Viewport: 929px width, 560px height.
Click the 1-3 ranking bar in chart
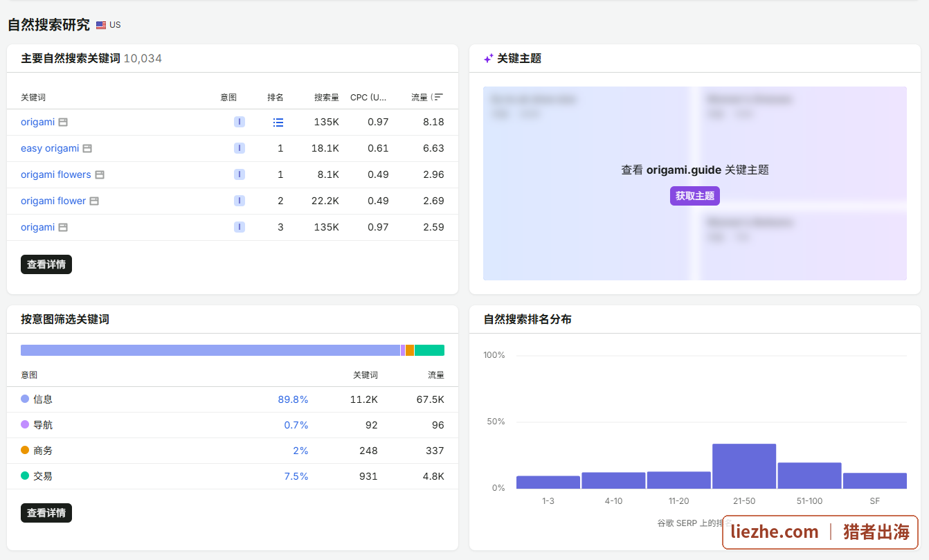tap(548, 482)
